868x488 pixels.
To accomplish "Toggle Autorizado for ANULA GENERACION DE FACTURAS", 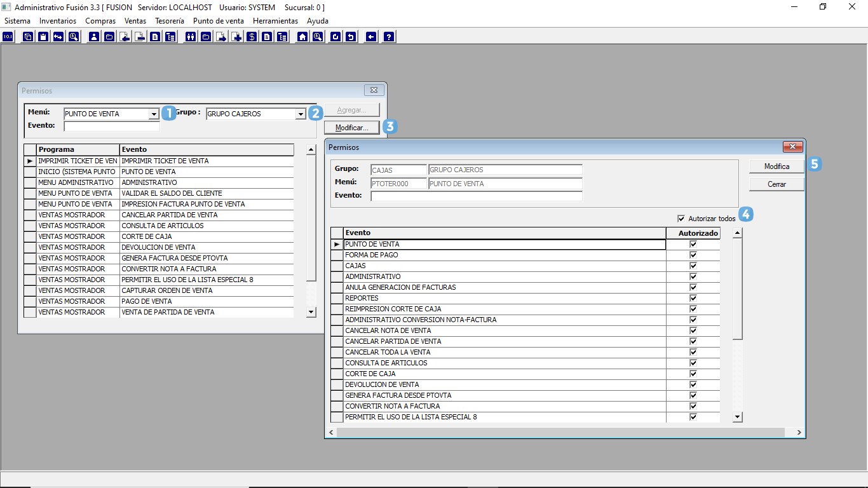I will point(693,287).
